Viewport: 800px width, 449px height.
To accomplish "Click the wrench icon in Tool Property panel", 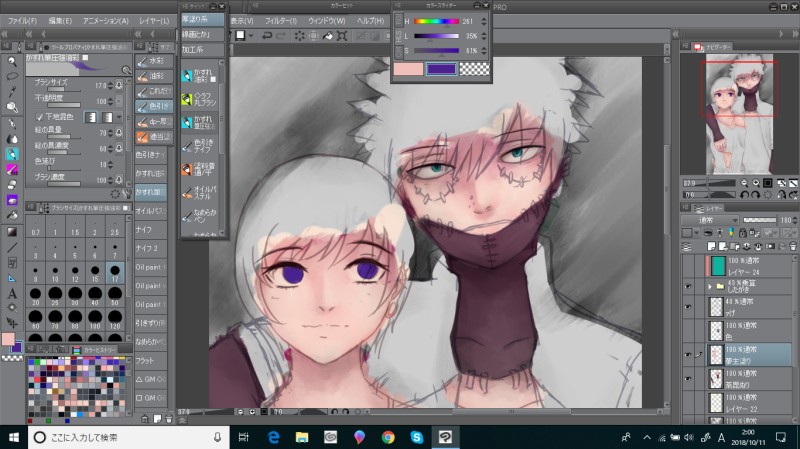I will tap(126, 194).
